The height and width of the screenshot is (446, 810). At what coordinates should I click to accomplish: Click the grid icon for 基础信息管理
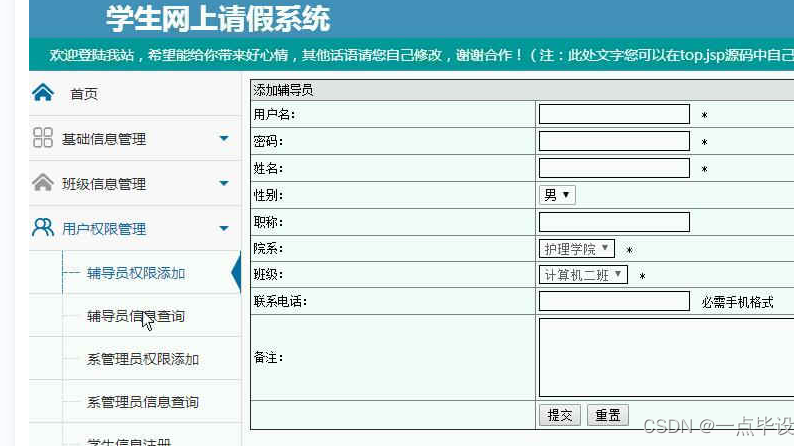43,138
